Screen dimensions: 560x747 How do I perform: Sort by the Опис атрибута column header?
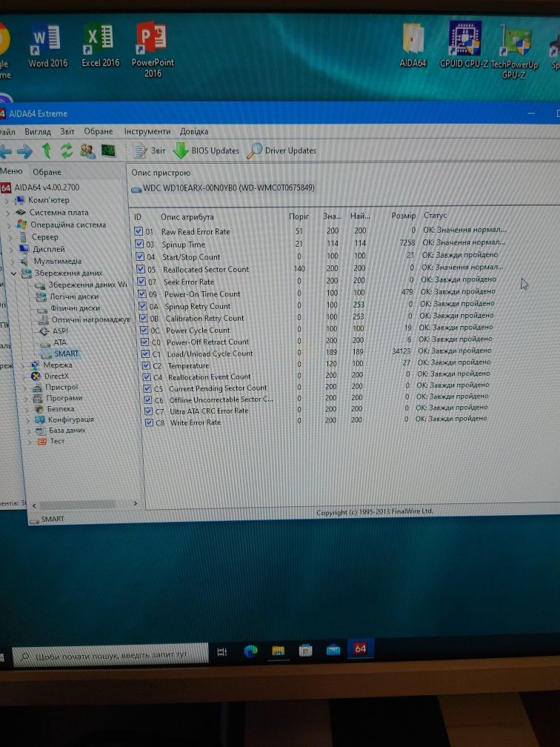[187, 216]
